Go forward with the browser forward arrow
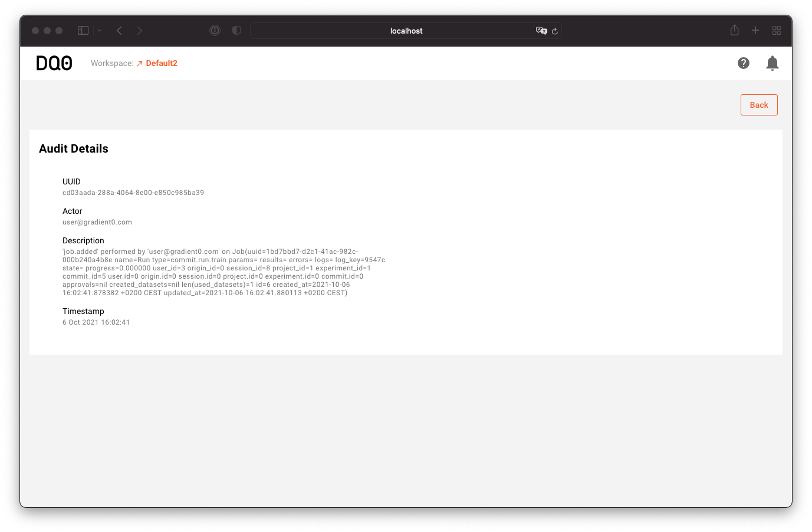Viewport: 812px width, 532px height. [x=140, y=31]
